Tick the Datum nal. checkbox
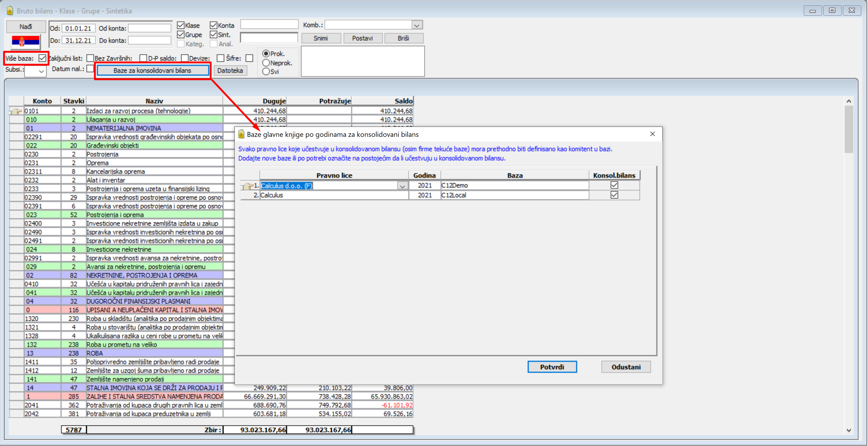Image resolution: width=868 pixels, height=446 pixels. pyautogui.click(x=90, y=69)
